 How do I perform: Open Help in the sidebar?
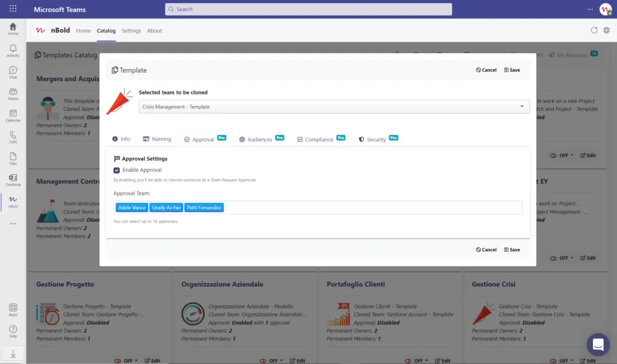[x=13, y=331]
